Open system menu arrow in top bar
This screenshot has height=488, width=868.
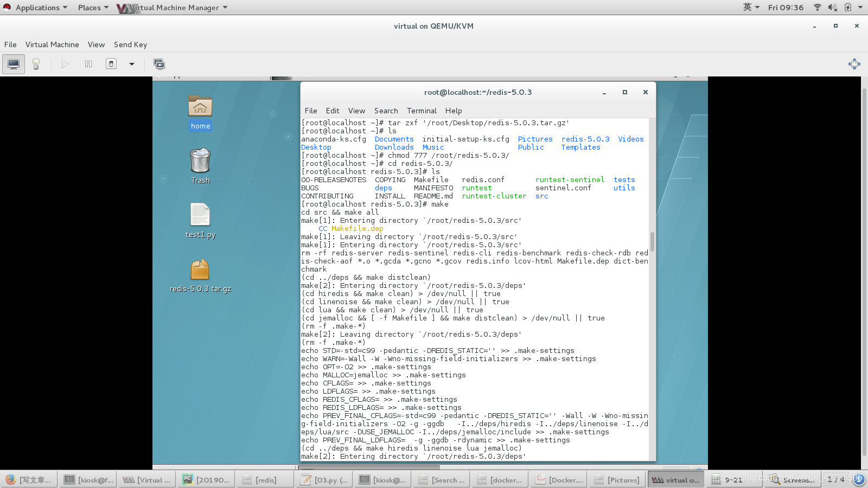point(860,8)
